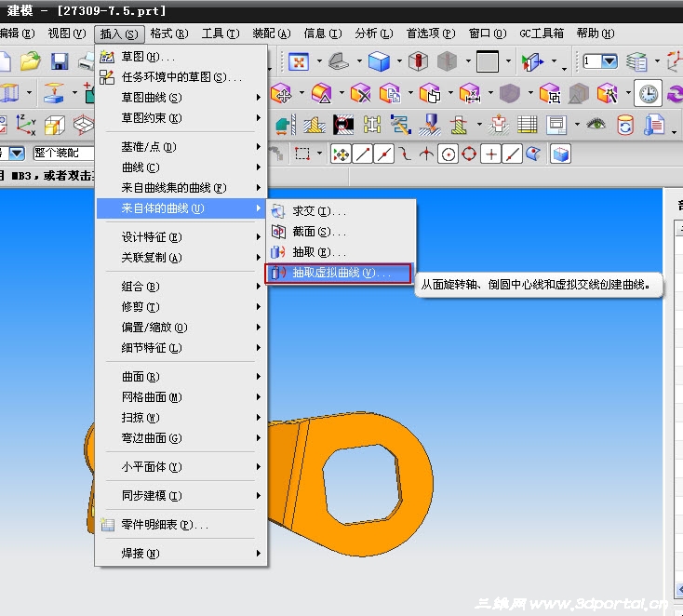Toggle the Quadrant Point snap button
The height and width of the screenshot is (616, 683).
point(469,154)
